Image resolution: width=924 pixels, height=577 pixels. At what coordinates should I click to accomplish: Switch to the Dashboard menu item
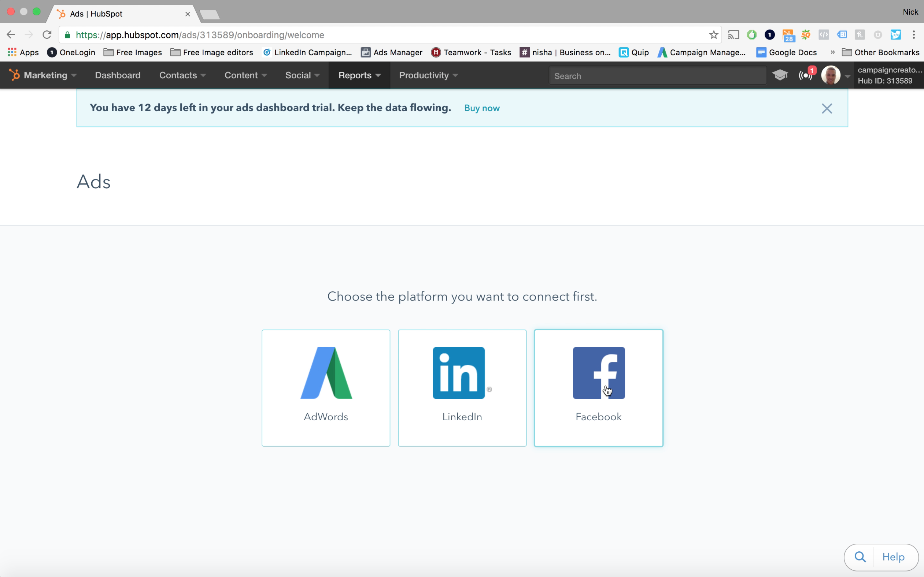point(117,75)
